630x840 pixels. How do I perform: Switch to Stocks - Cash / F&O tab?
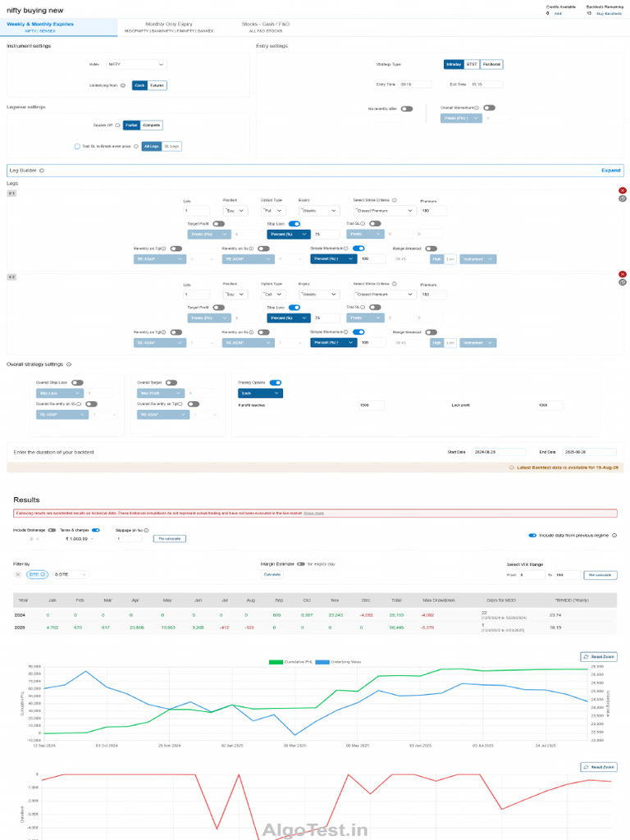click(266, 27)
